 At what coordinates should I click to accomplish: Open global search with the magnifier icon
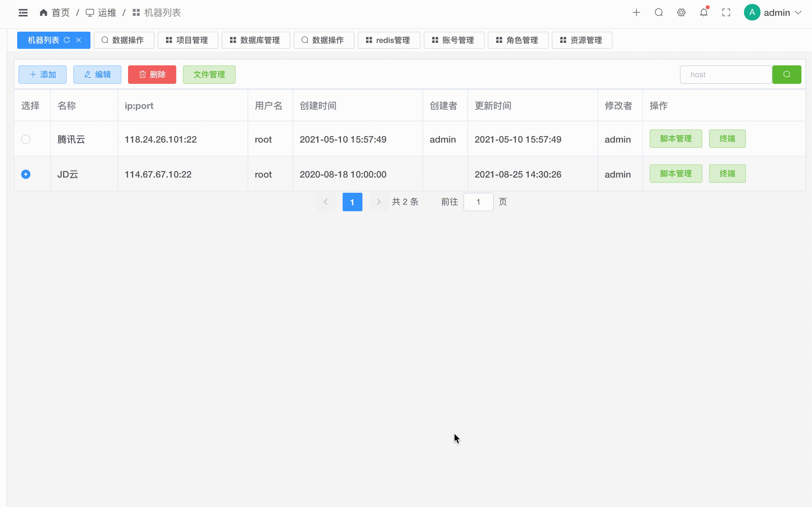point(659,13)
